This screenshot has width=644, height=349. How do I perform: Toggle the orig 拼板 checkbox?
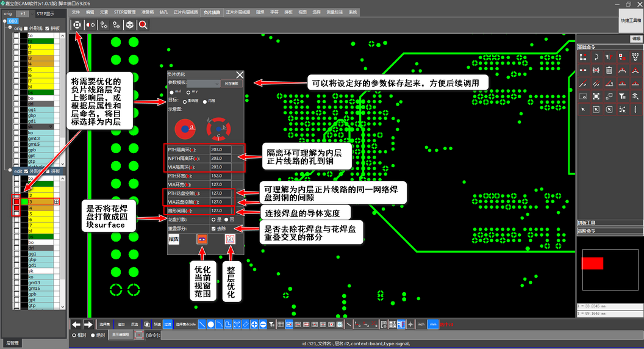(47, 28)
